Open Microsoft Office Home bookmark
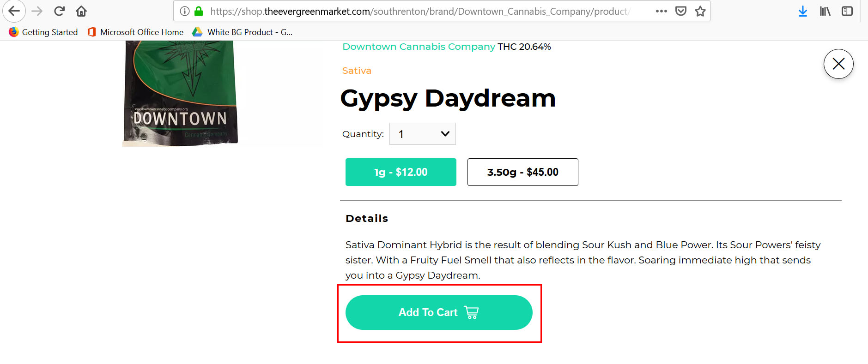868x364 pixels. [x=135, y=32]
